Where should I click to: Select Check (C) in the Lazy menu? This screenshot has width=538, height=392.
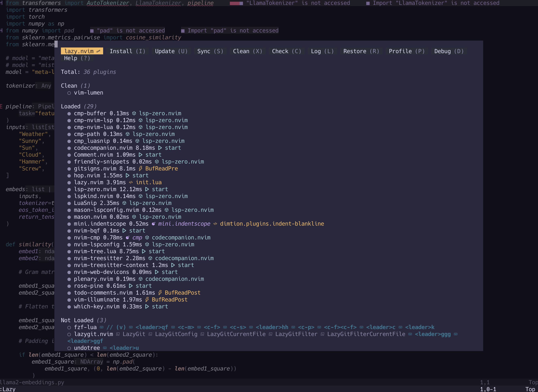(x=287, y=51)
